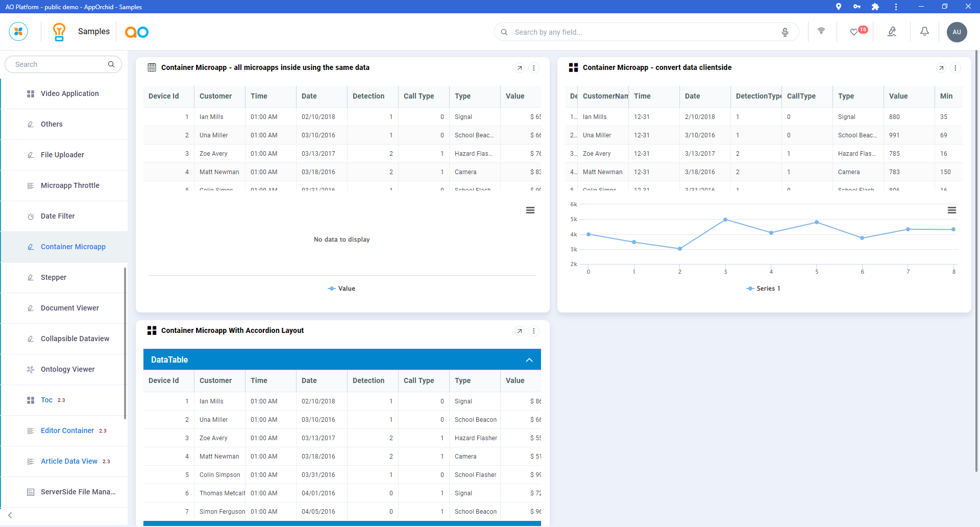Sort by Customer column in top-left table
The height and width of the screenshot is (527, 980).
click(215, 96)
